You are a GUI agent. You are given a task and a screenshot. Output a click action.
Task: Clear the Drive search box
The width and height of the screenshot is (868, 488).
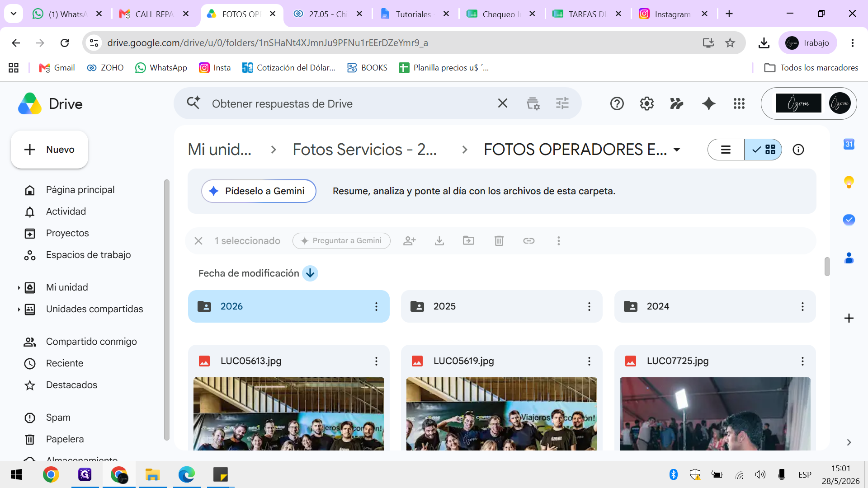click(502, 103)
